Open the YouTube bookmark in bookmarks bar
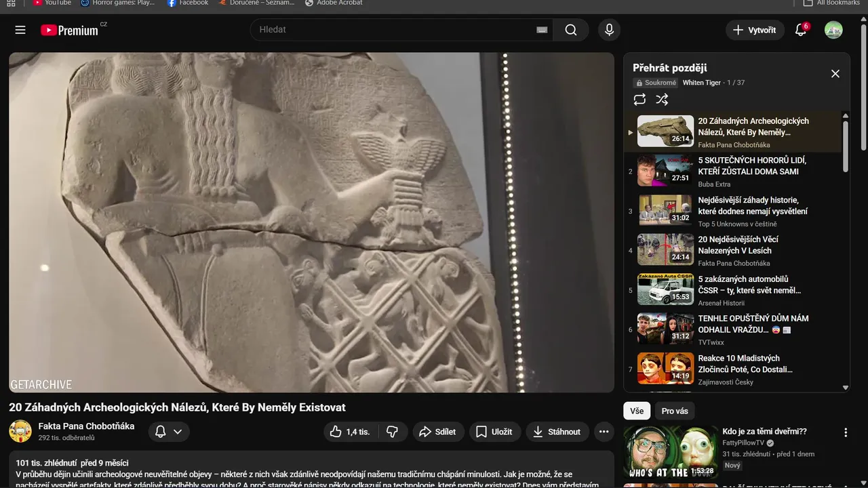This screenshot has height=488, width=868. (52, 3)
